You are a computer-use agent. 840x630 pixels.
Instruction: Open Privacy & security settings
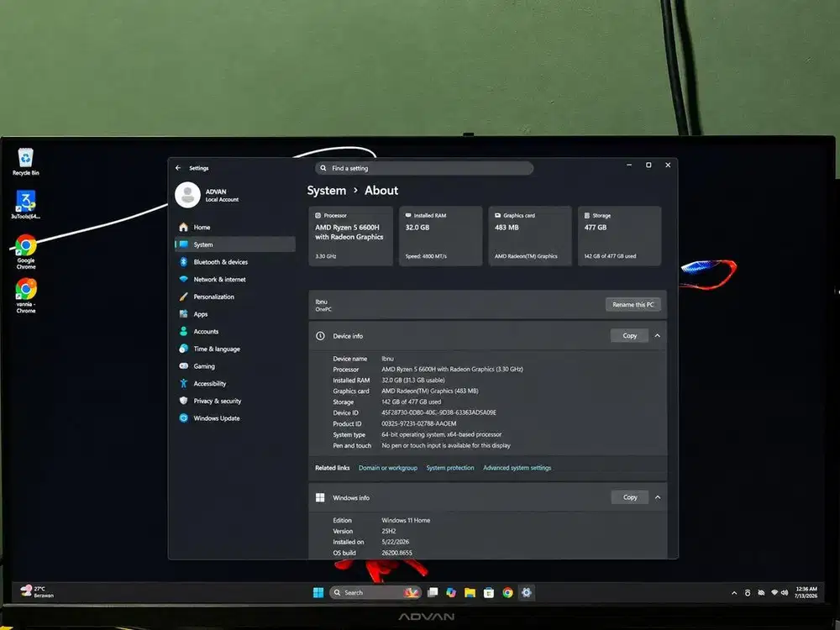click(x=234, y=401)
